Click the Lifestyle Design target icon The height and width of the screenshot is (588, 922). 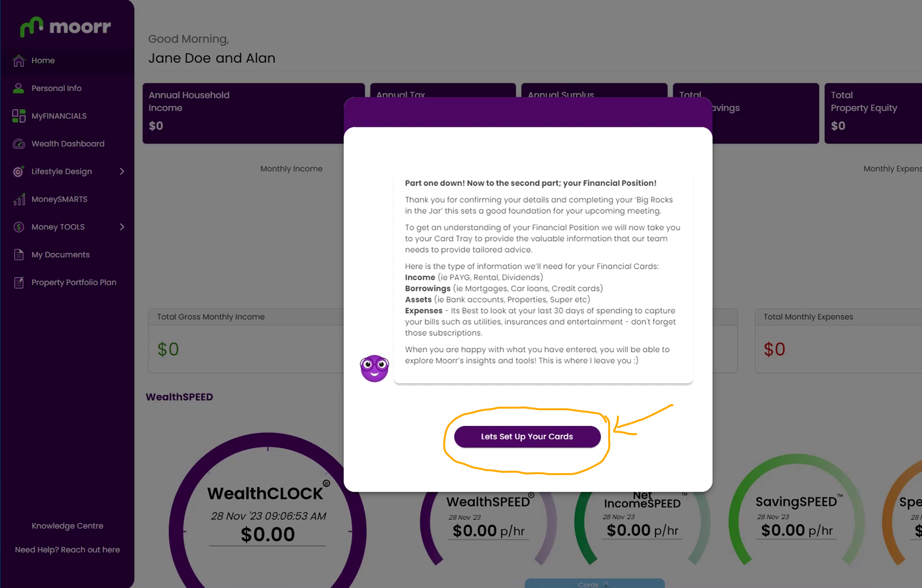pyautogui.click(x=19, y=171)
